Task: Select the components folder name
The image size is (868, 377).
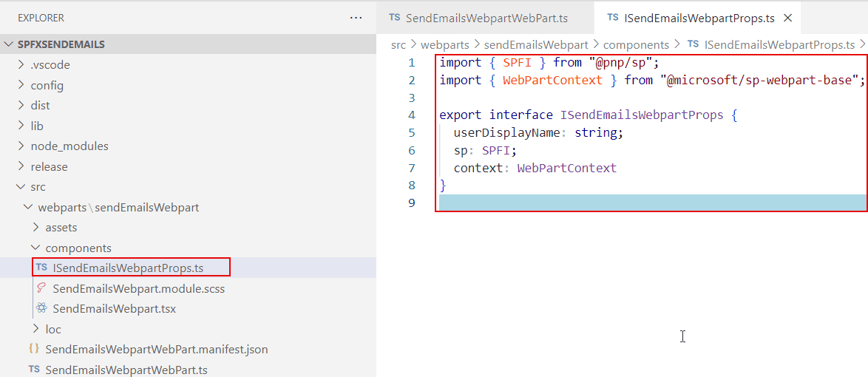Action: click(x=78, y=248)
